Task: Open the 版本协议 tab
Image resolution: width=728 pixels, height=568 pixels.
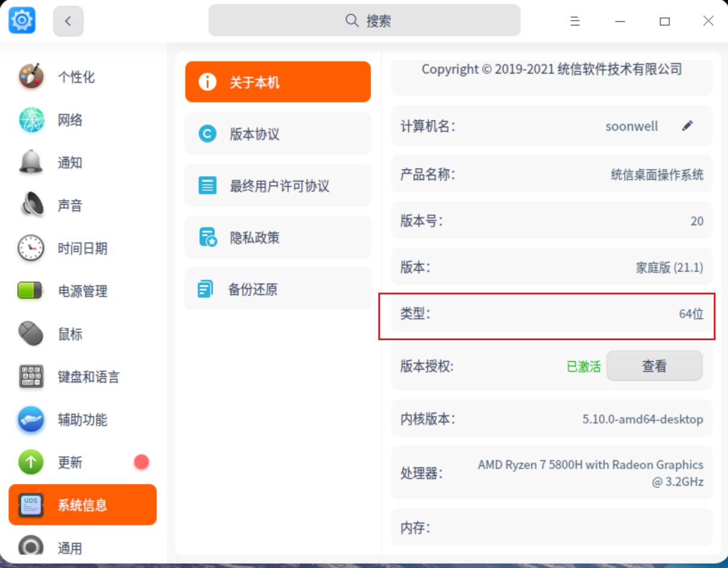Action: [x=278, y=134]
